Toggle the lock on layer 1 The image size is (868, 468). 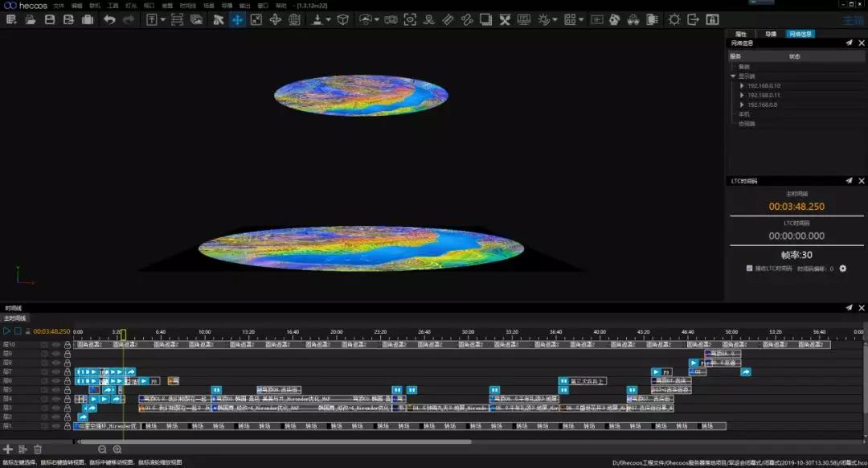pyautogui.click(x=68, y=426)
